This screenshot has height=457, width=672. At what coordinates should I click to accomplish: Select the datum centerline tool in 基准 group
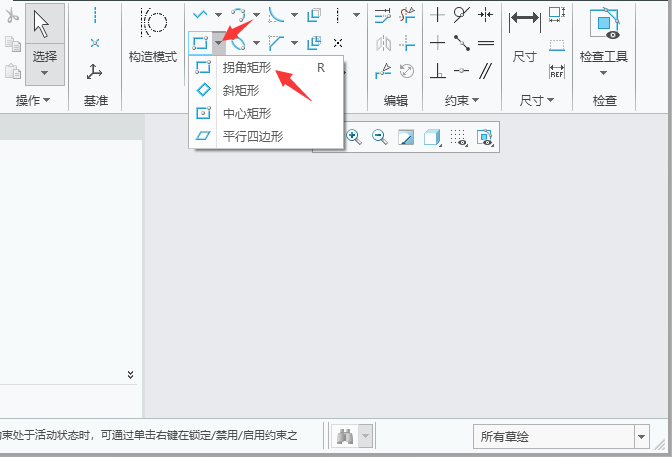[95, 15]
